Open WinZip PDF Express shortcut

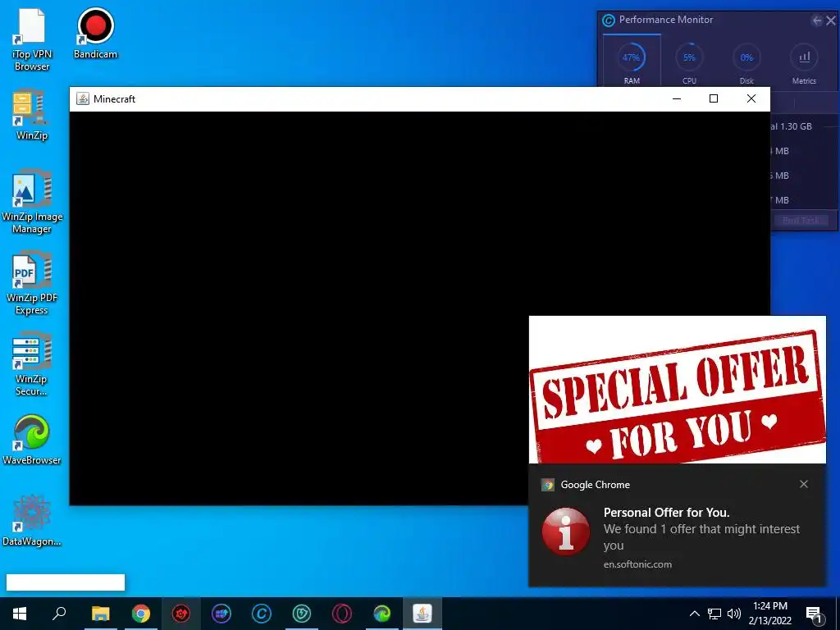(x=32, y=283)
